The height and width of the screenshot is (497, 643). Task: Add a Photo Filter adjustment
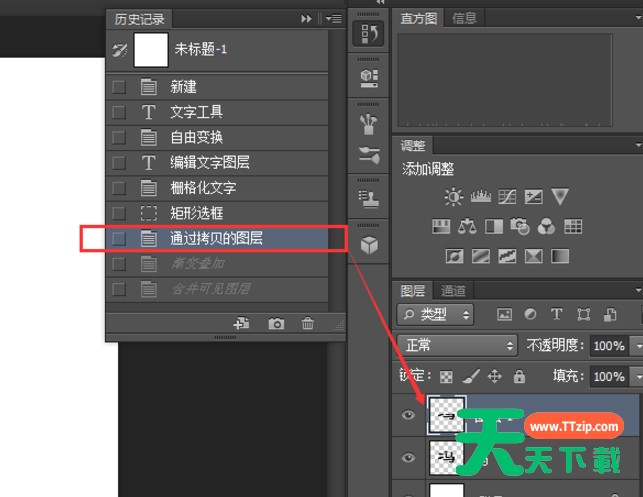[520, 226]
